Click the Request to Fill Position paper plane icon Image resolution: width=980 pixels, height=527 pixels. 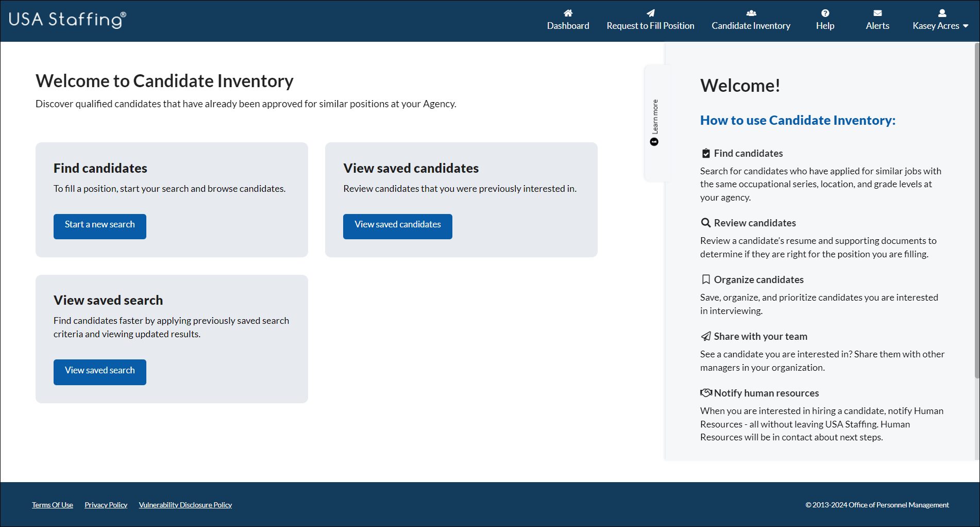(x=650, y=12)
